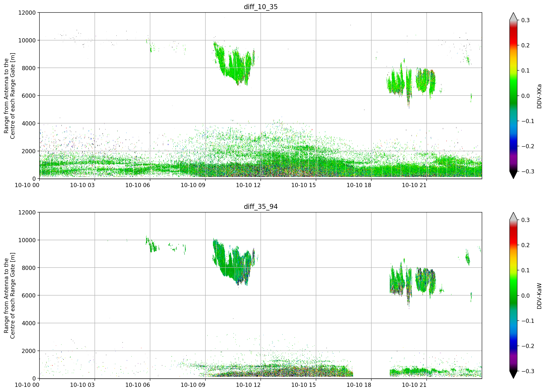
Task: Click the 10-10 00 x-tick under the diff_35_94 plot
Action: (27, 385)
